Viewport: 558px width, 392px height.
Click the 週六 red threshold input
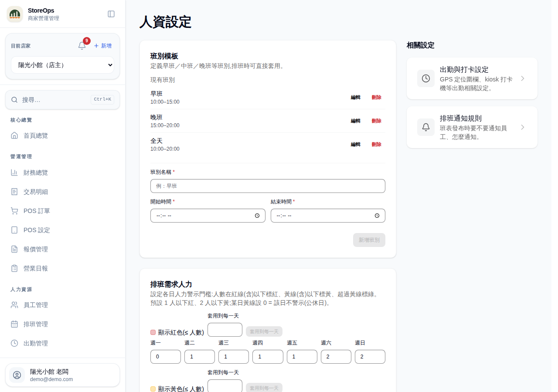tap(336, 357)
